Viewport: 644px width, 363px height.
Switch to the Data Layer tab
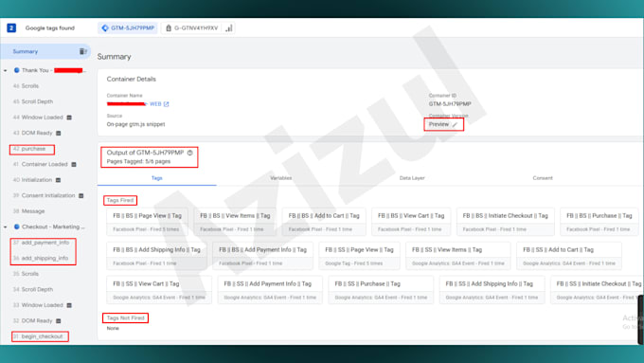(x=412, y=178)
